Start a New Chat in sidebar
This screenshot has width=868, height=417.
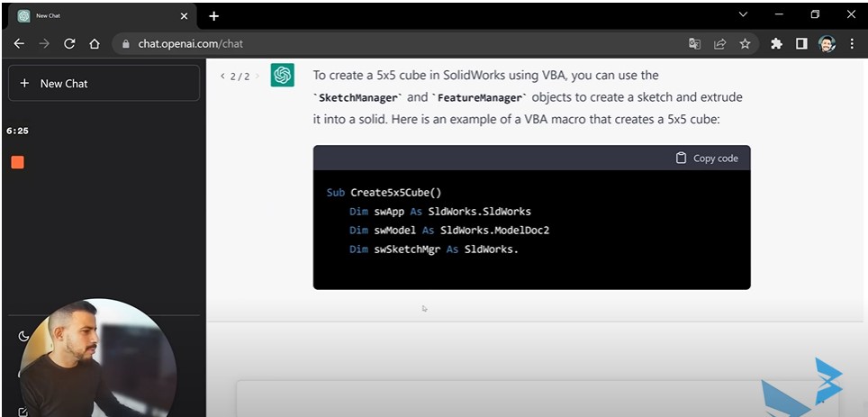coord(104,83)
